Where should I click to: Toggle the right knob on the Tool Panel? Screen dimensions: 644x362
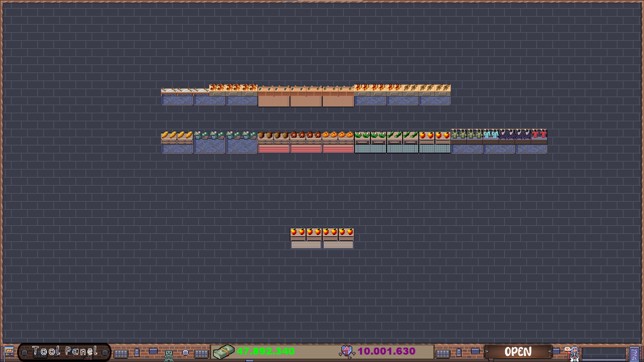coord(105,352)
